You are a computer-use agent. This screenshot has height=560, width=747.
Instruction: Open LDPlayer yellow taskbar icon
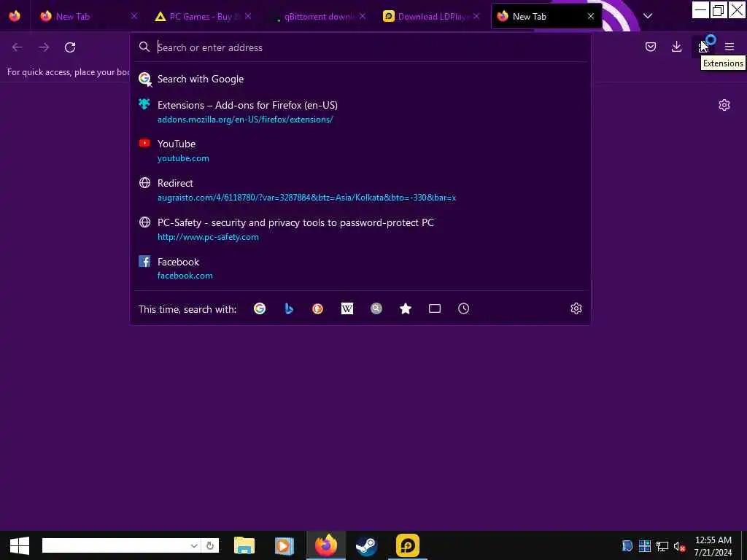tap(407, 545)
